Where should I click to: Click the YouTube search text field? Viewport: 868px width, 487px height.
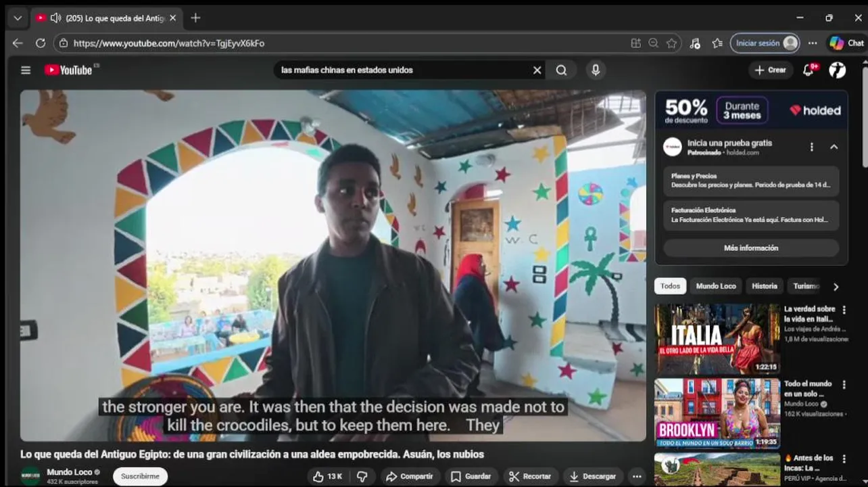(402, 70)
